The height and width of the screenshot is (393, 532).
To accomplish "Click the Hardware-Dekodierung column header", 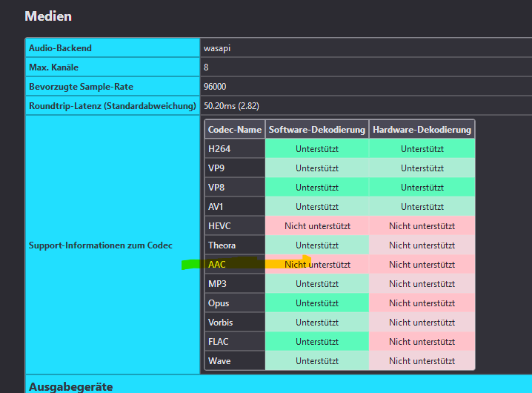I will (x=422, y=130).
